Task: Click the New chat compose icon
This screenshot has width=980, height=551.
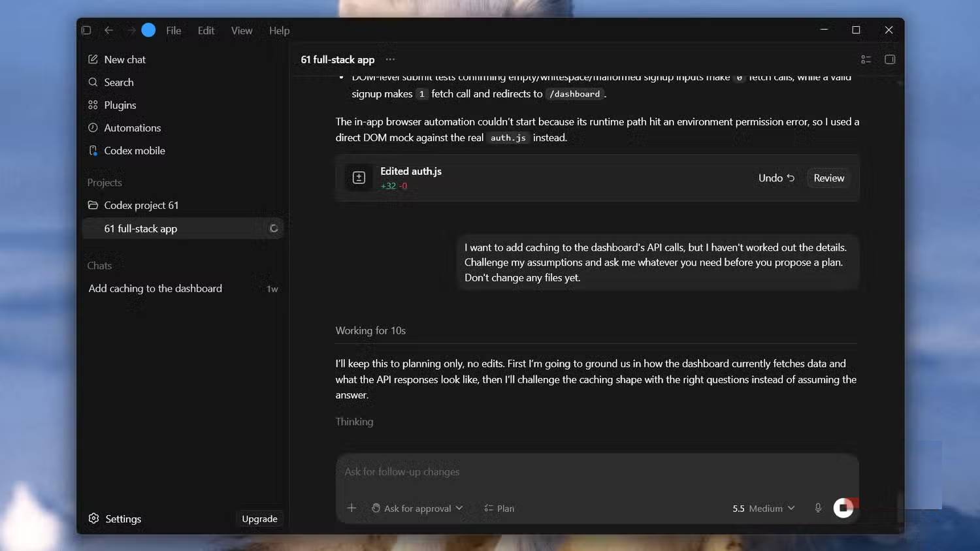Action: pyautogui.click(x=93, y=59)
